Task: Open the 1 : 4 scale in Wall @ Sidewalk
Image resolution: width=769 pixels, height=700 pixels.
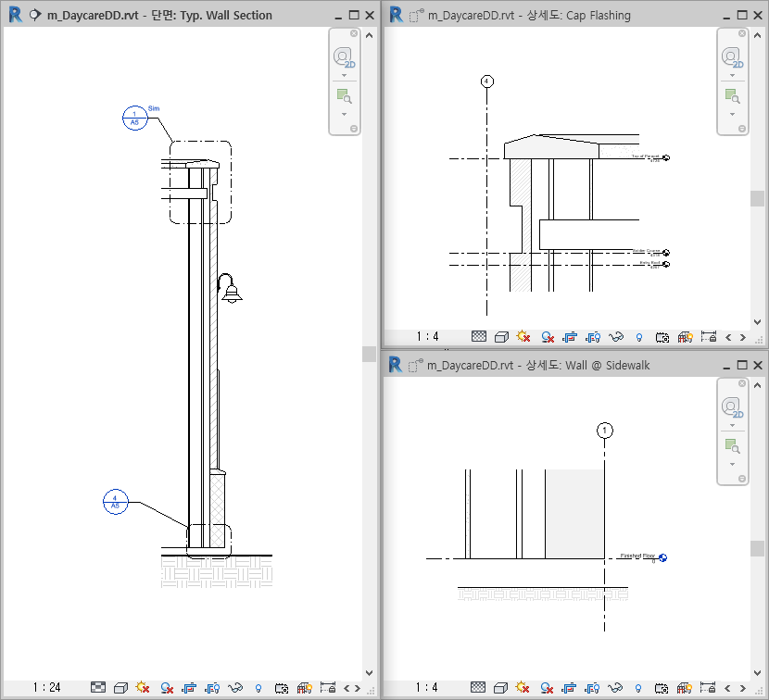Action: pyautogui.click(x=427, y=687)
